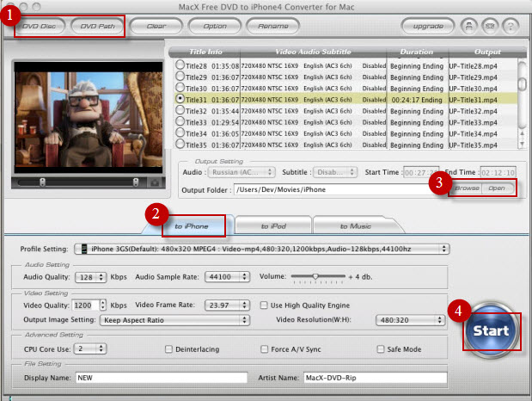Click the Video Quality value field

[86, 305]
